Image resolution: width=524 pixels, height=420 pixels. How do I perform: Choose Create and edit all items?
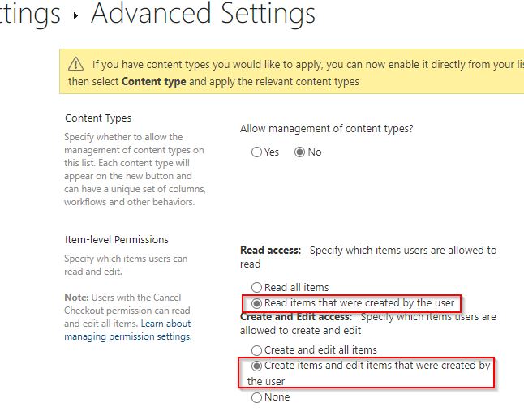[257, 350]
